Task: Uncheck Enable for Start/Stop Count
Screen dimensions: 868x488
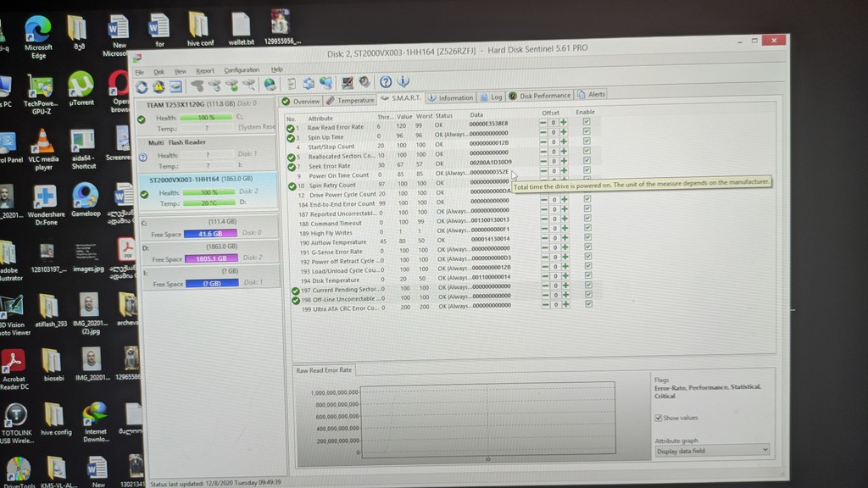Action: 587,141
